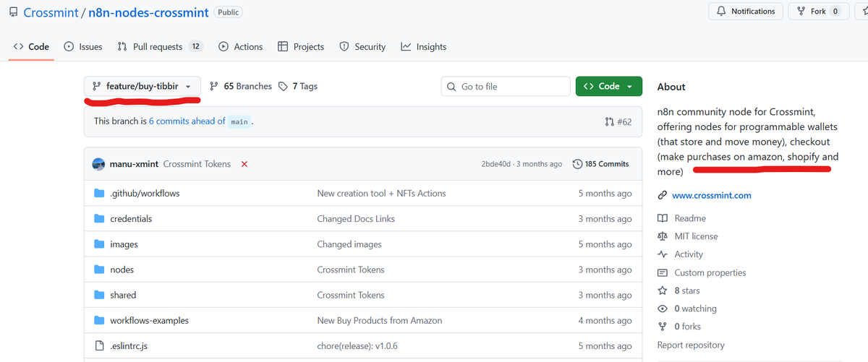Open the .github/workflows folder
The image size is (868, 362).
[145, 194]
